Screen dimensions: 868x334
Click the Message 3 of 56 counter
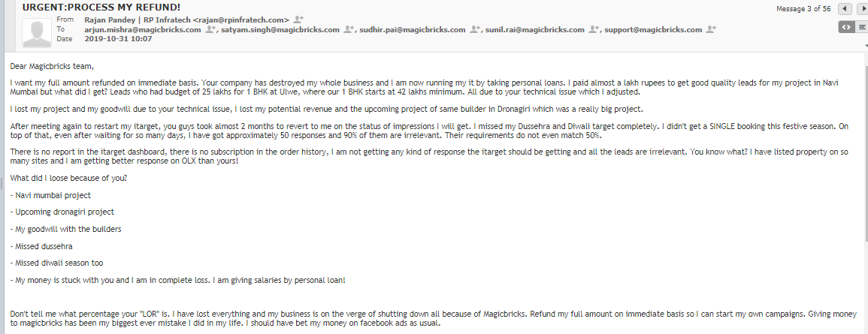(x=803, y=8)
